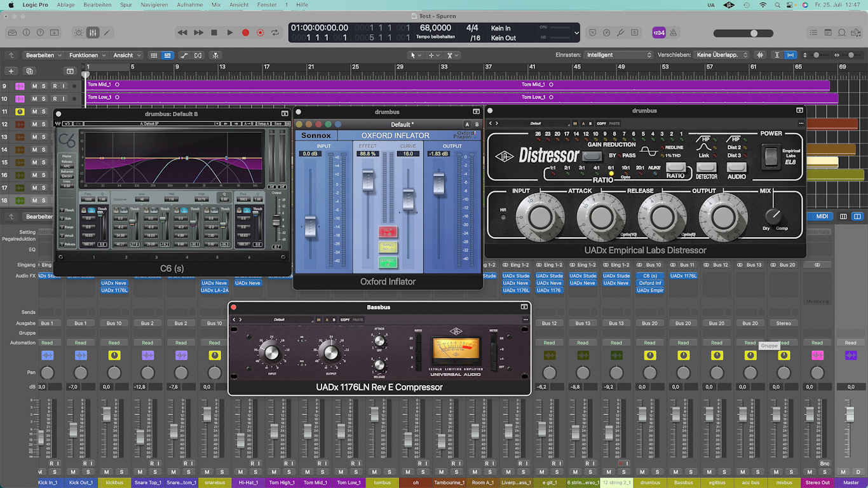This screenshot has width=868, height=488.
Task: Mute the Tom Mid_1 track header
Action: [35, 86]
